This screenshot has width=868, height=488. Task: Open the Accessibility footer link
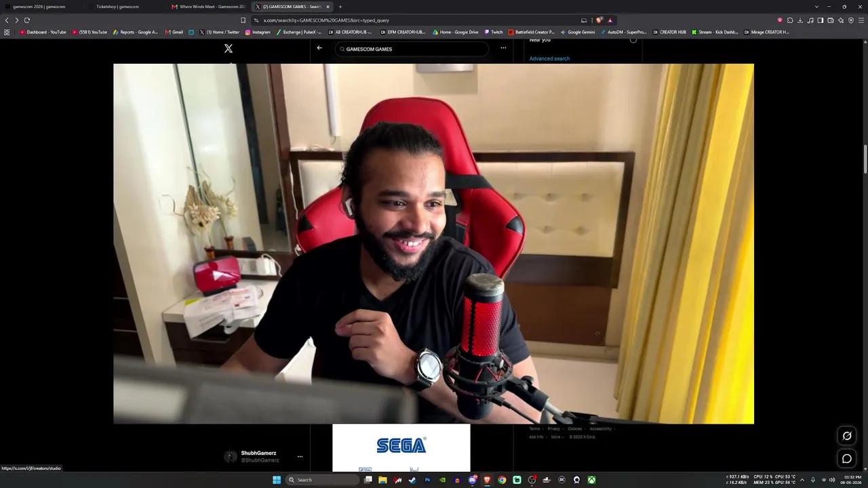[x=601, y=429]
